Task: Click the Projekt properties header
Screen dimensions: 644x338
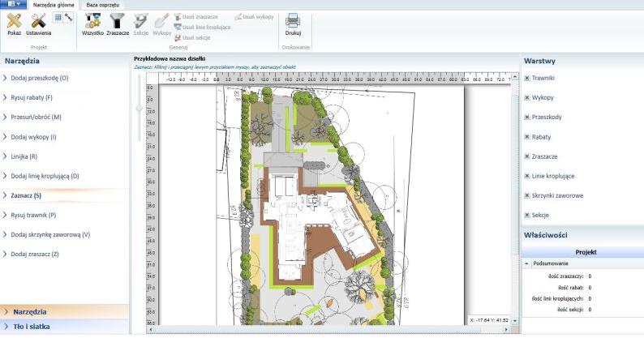Action: [582, 252]
